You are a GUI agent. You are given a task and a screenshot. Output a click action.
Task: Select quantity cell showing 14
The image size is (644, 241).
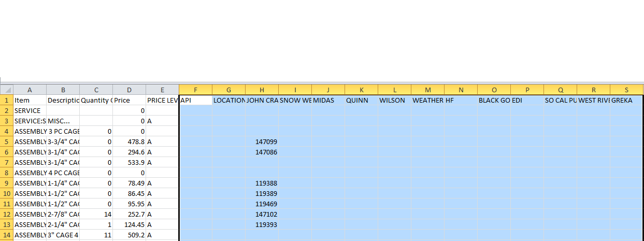[x=96, y=214]
